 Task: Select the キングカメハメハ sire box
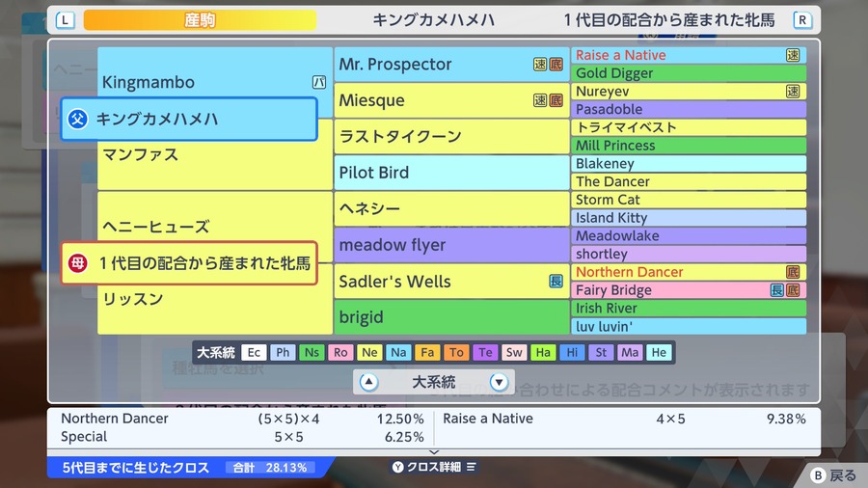[189, 119]
